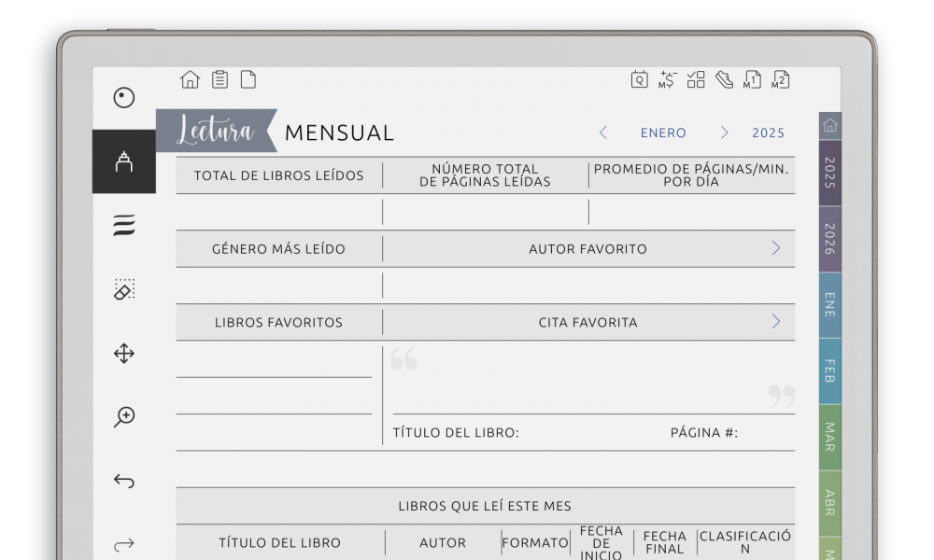Select the move arrows tool
Screen dimensions: 934x560
click(124, 354)
